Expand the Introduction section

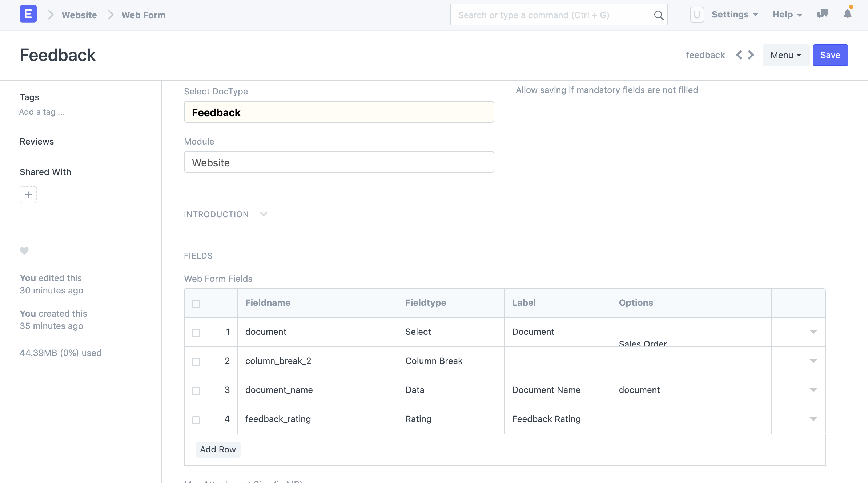[225, 214]
